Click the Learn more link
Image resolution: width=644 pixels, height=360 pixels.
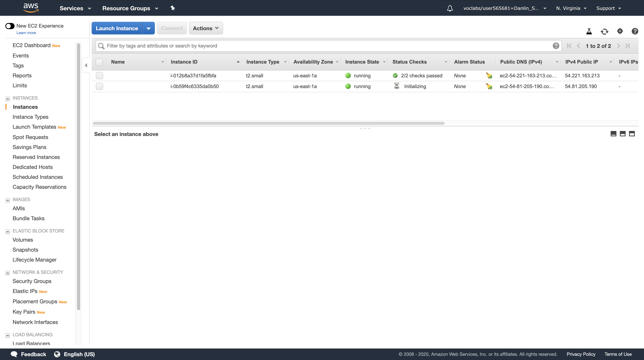(x=26, y=33)
